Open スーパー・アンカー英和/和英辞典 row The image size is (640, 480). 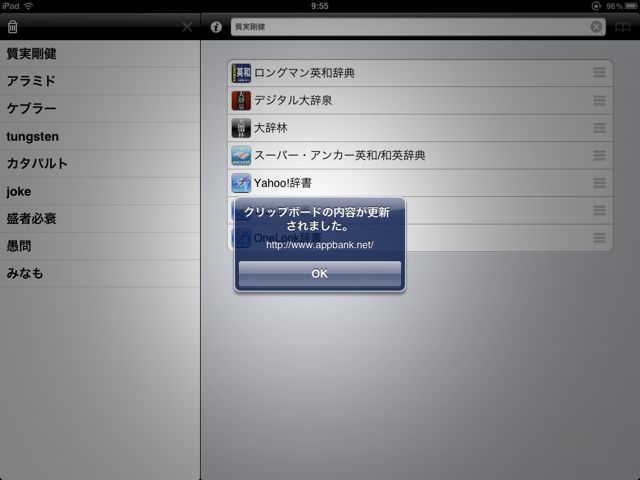click(420, 156)
